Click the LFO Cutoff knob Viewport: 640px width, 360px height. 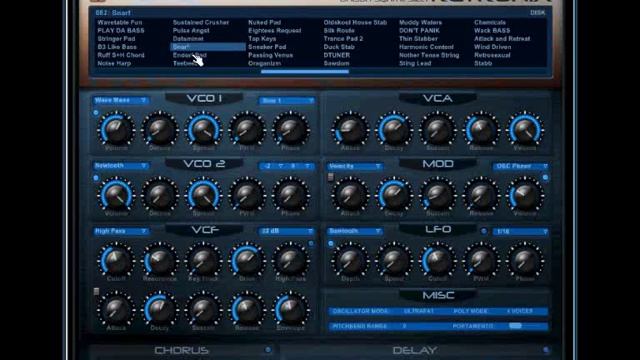(438, 260)
